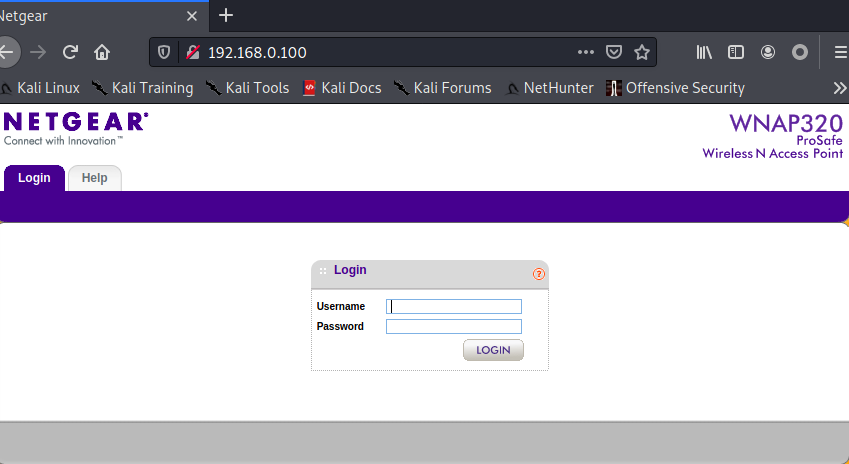Go to the browser home page
The image size is (849, 464).
[x=102, y=53]
